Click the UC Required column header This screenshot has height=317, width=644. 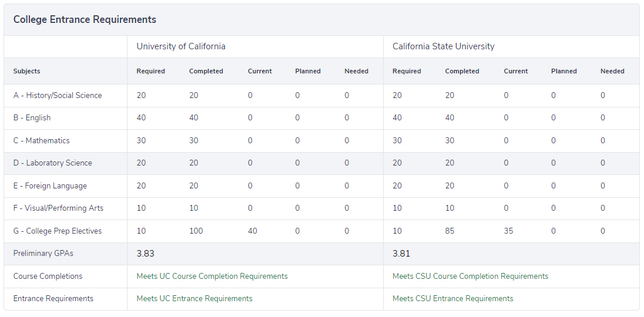coord(151,71)
